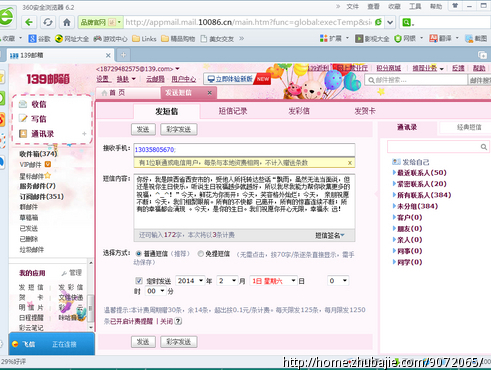Open the Links bookmark folder

[x=144, y=39]
